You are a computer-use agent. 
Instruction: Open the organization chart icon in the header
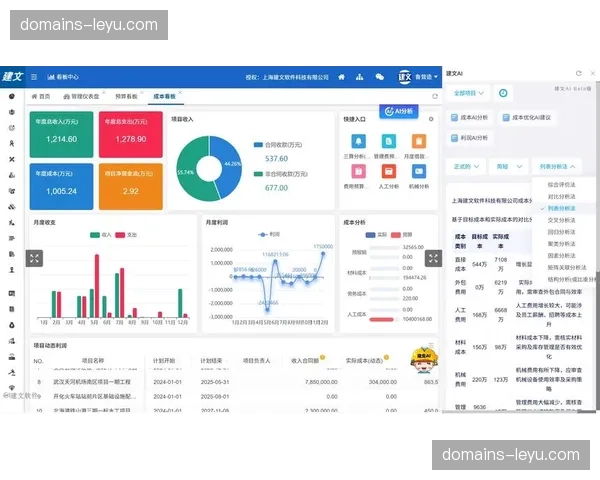pos(358,76)
